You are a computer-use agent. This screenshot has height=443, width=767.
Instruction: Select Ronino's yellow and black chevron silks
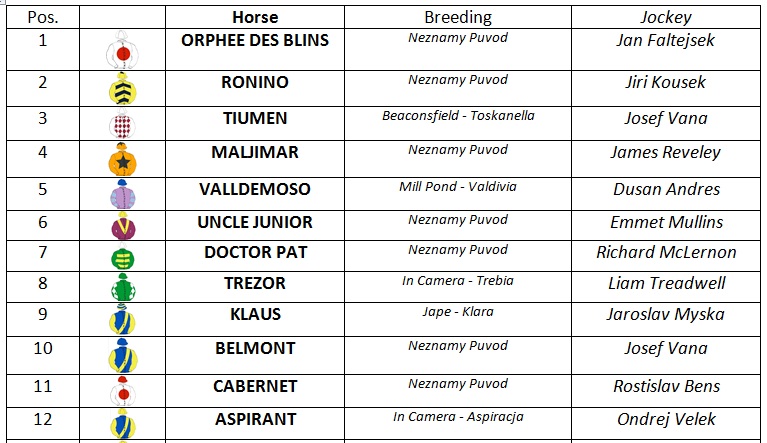[x=122, y=89]
